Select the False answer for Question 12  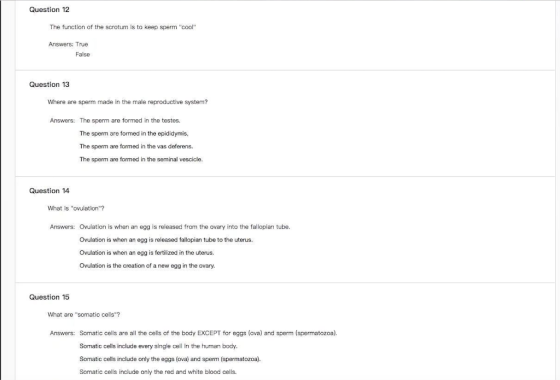(x=82, y=54)
